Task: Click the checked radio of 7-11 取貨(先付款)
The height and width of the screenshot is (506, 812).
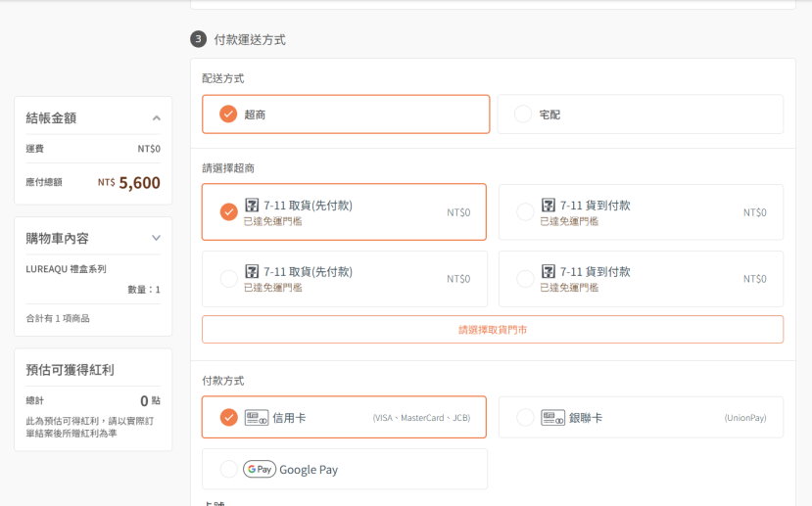Action: point(228,211)
